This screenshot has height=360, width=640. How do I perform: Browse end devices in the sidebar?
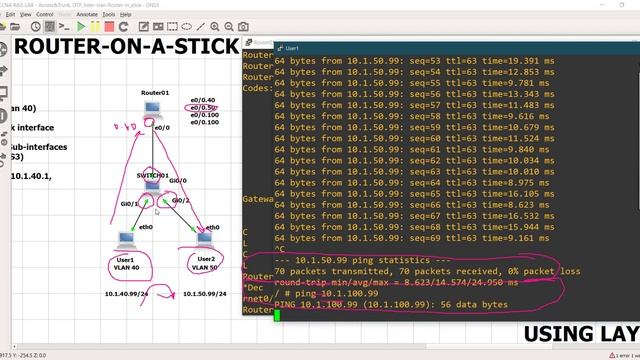pos(3,93)
